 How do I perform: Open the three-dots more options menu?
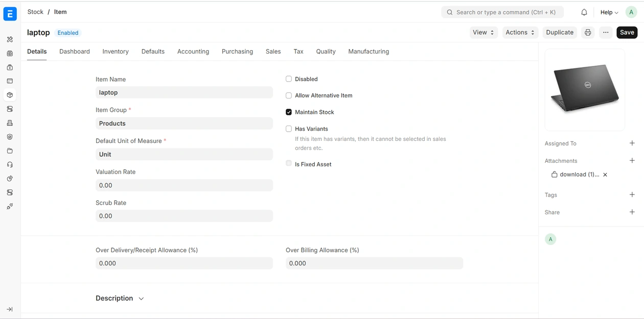point(605,33)
